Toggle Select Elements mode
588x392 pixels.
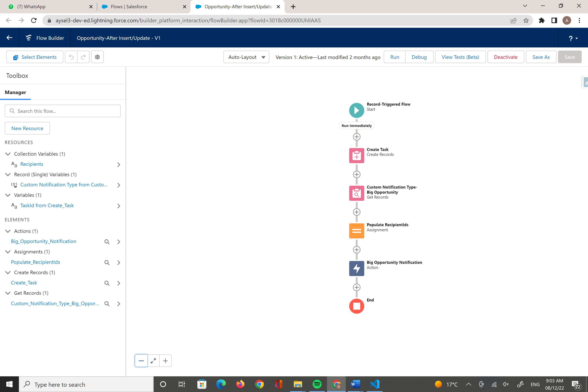pos(35,57)
